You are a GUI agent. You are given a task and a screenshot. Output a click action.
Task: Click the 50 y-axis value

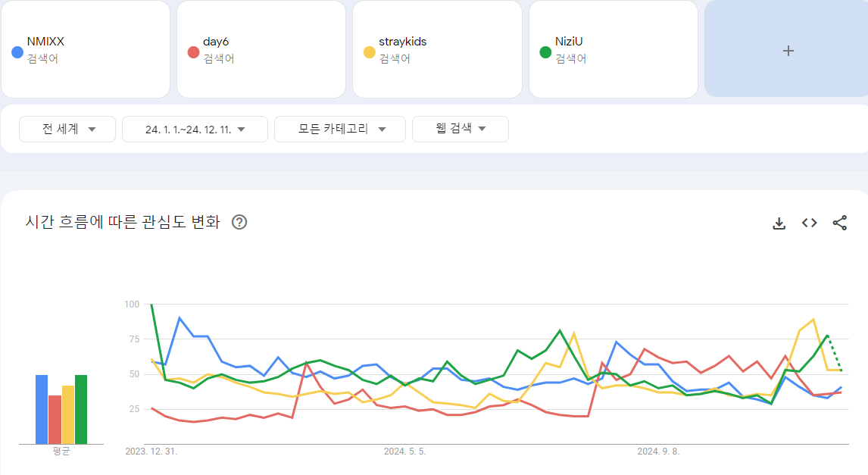pyautogui.click(x=134, y=374)
